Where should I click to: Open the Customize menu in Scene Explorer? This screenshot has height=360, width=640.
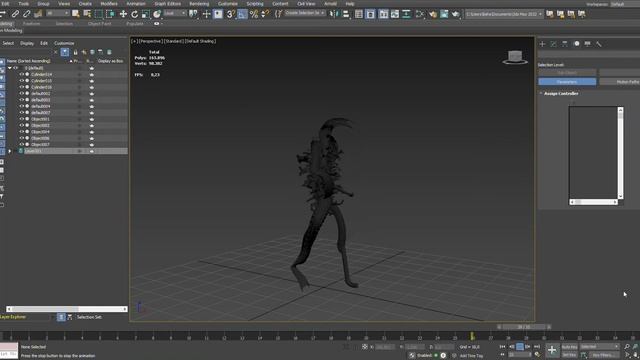[64, 43]
